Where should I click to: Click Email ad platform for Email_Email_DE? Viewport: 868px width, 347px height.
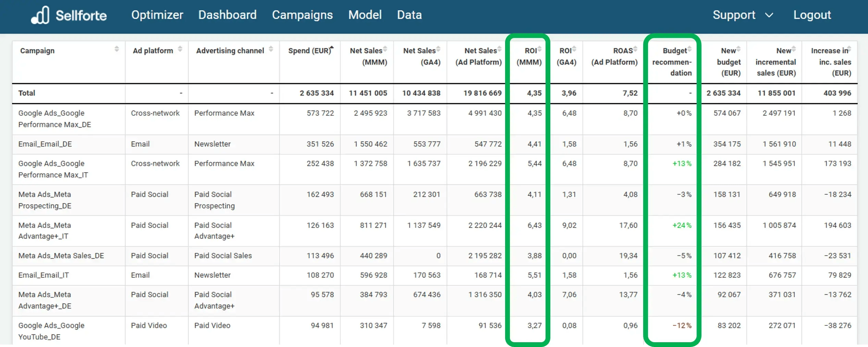[x=140, y=144]
